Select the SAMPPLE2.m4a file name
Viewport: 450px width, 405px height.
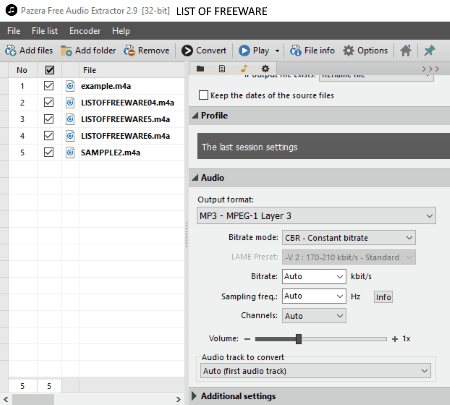click(110, 153)
